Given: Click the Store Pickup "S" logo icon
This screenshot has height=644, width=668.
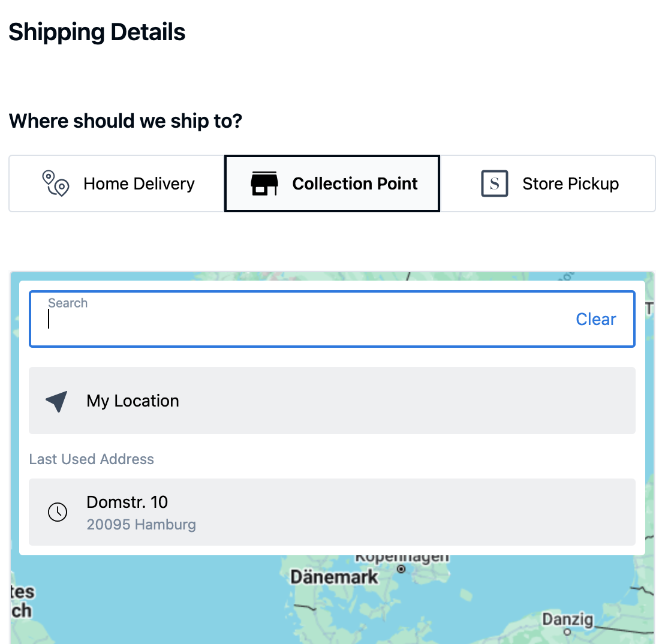Looking at the screenshot, I should [495, 183].
